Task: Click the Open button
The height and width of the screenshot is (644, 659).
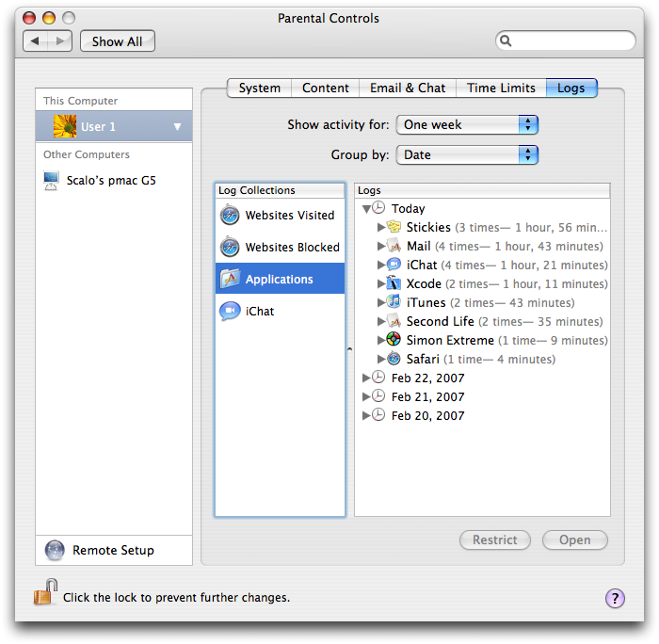Action: coord(574,539)
